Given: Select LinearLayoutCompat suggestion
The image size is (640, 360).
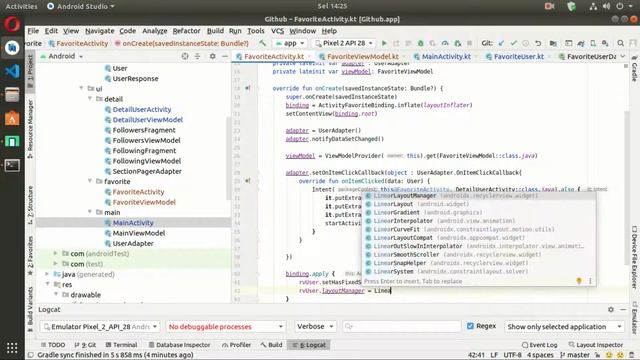Looking at the screenshot, I should [479, 238].
